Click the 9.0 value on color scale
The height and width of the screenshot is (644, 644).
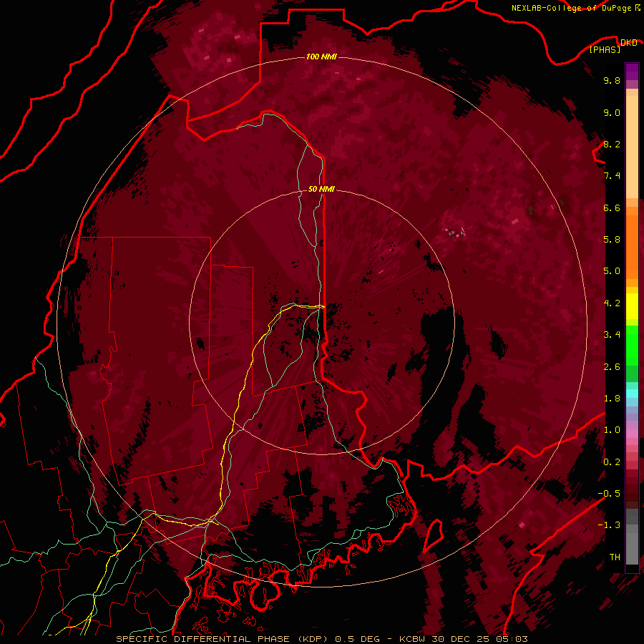[612, 112]
